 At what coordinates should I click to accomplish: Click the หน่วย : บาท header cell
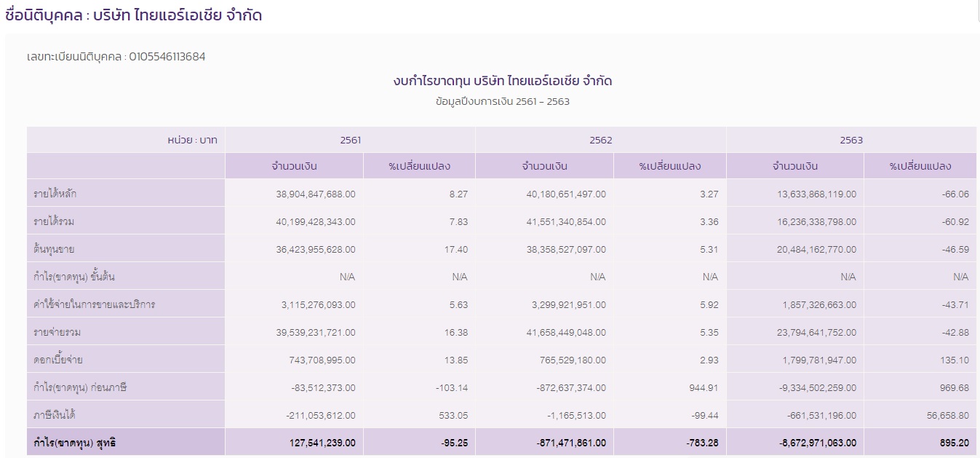pyautogui.click(x=192, y=140)
